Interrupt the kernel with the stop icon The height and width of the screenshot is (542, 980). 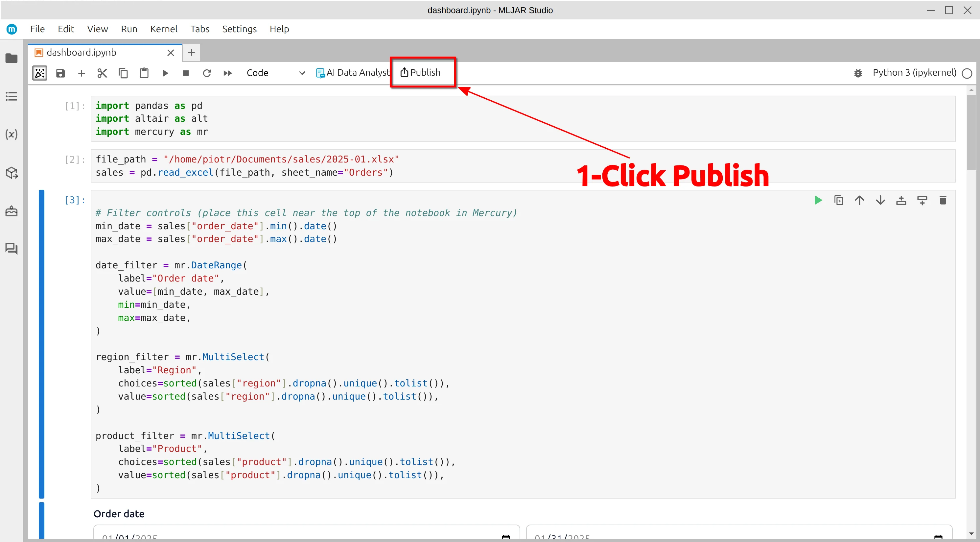point(186,73)
